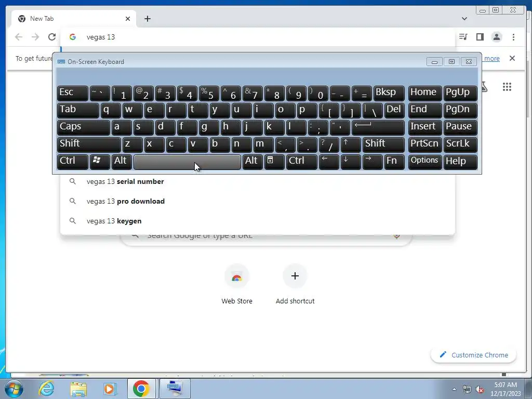Tap the left arrow key on the keyboard
This screenshot has width=532, height=399.
[x=329, y=162]
